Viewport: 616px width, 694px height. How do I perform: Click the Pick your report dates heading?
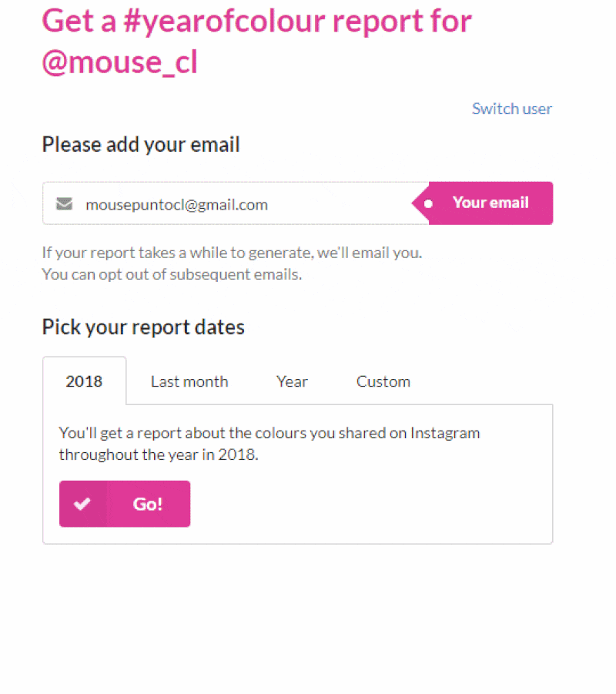click(x=143, y=327)
